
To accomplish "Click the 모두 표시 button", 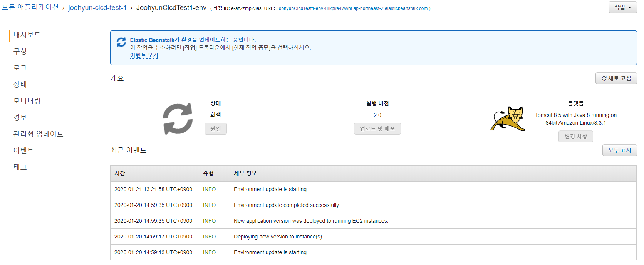I will [619, 150].
